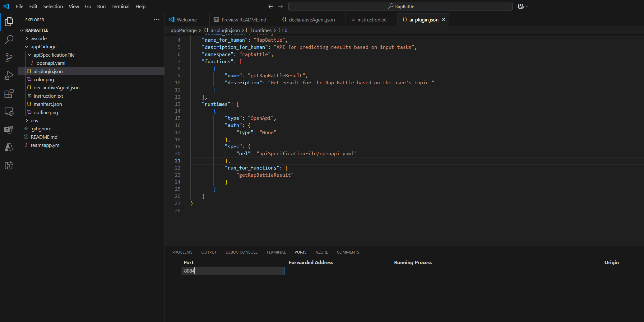
Task: Select the PORTS panel tab
Action: click(x=300, y=252)
